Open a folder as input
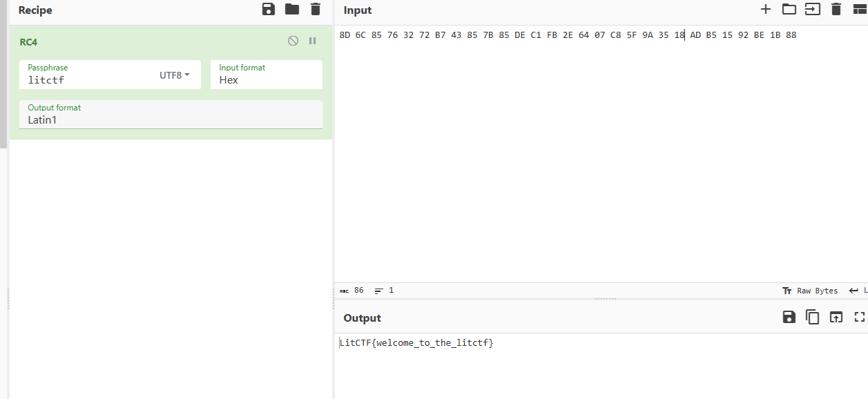This screenshot has height=399, width=868. 789,10
